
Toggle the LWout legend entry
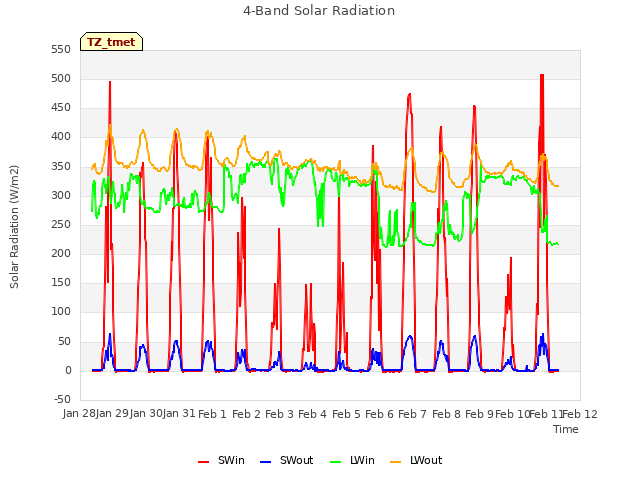416,460
